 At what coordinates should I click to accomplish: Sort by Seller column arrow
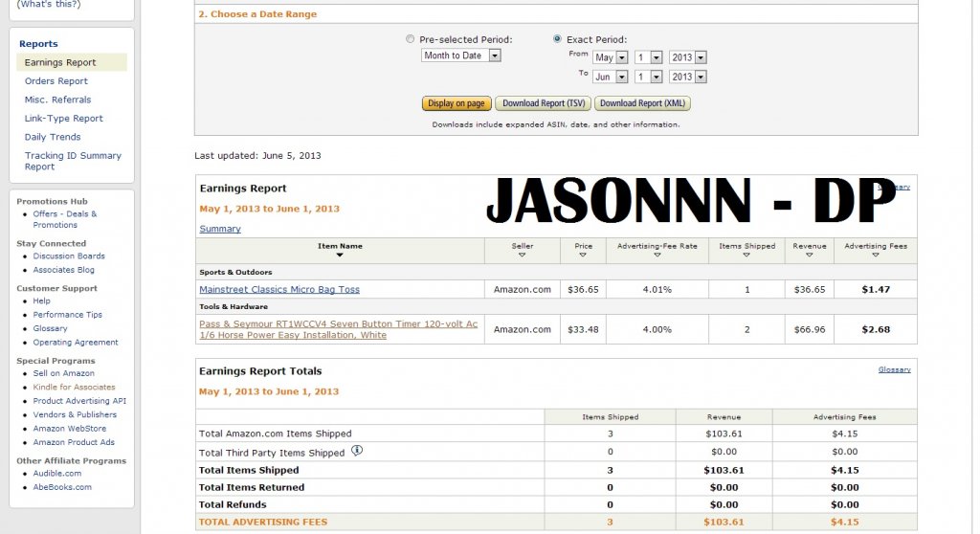pyautogui.click(x=522, y=256)
